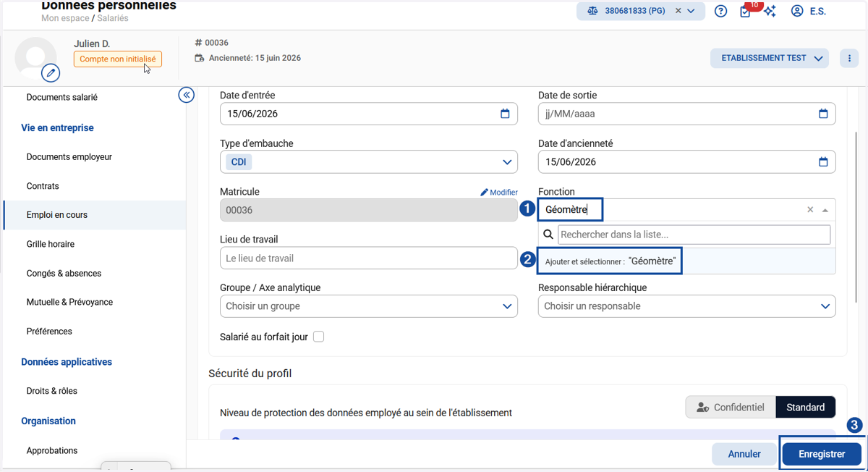868x472 pixels.
Task: Open Congés & absences in sidebar
Action: click(64, 273)
